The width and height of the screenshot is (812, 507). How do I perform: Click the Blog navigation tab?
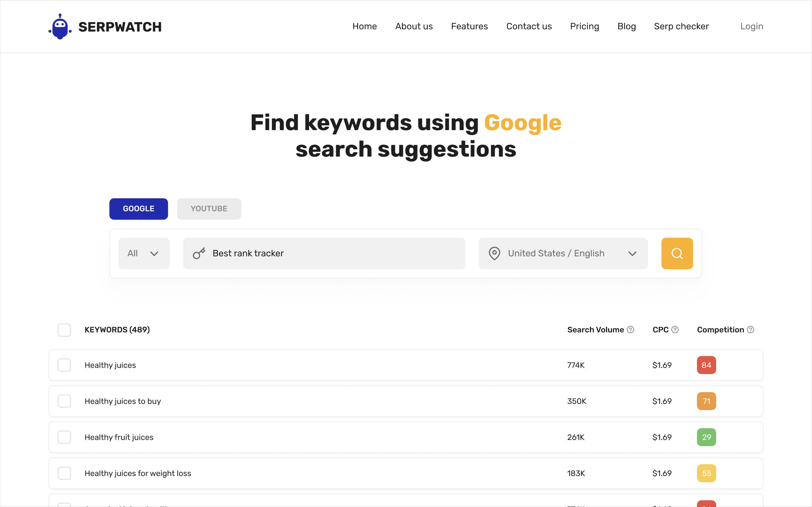[x=627, y=26]
